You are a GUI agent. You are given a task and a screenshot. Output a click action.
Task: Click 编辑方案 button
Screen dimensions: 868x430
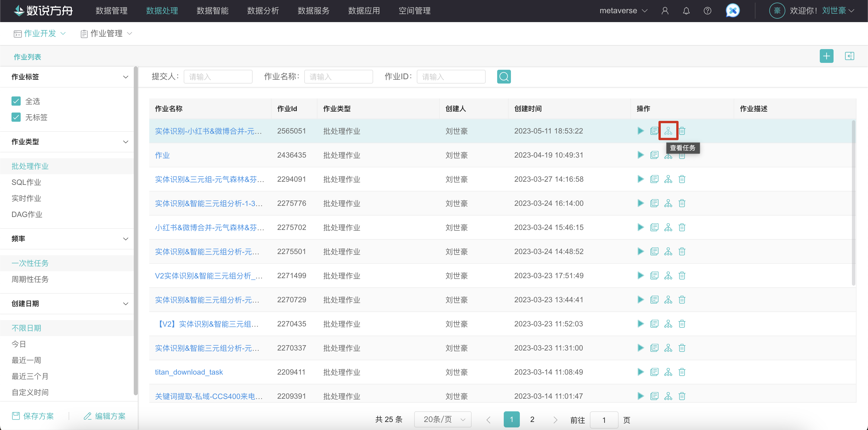pos(105,416)
